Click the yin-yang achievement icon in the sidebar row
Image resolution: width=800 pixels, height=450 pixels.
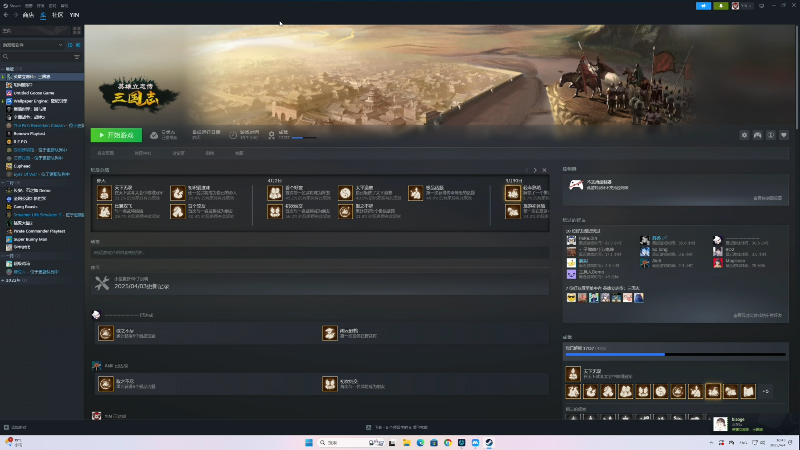[661, 391]
